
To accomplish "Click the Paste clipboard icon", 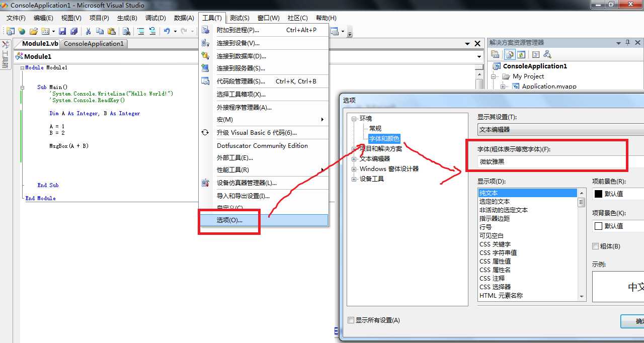I will (112, 31).
